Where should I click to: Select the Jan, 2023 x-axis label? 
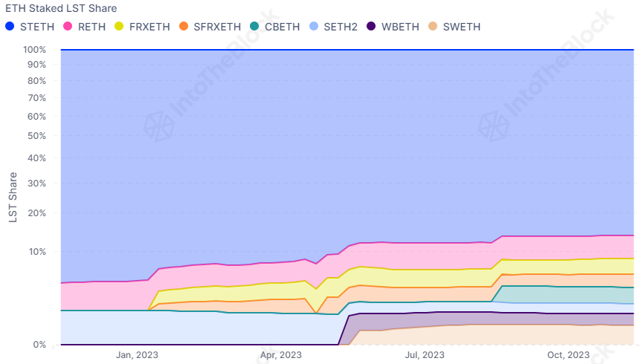[x=136, y=356]
